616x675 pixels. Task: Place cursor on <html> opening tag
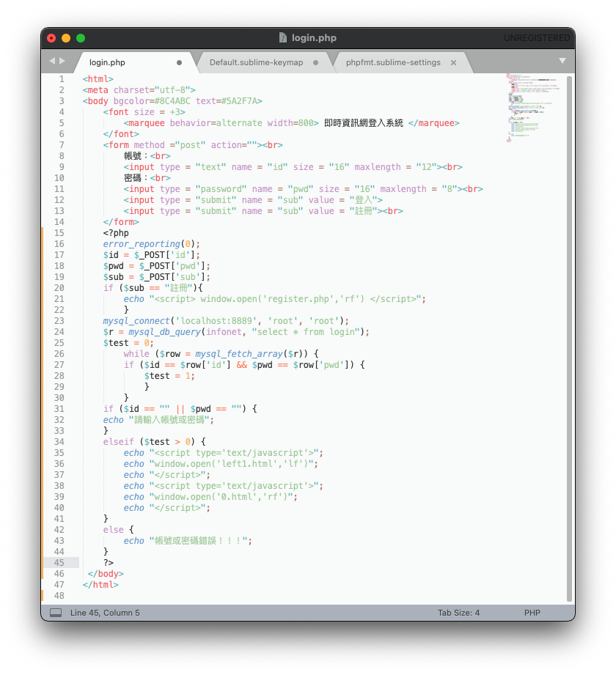tap(98, 78)
